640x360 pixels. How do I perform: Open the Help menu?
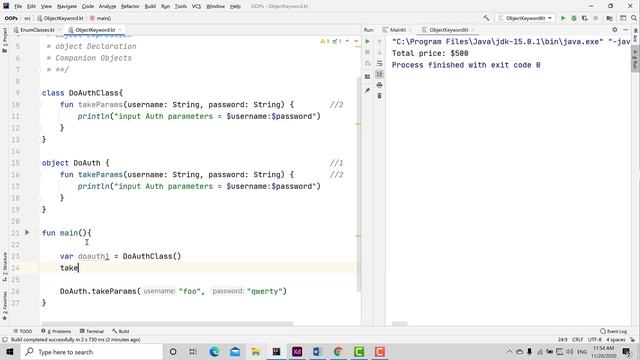pyautogui.click(x=235, y=6)
